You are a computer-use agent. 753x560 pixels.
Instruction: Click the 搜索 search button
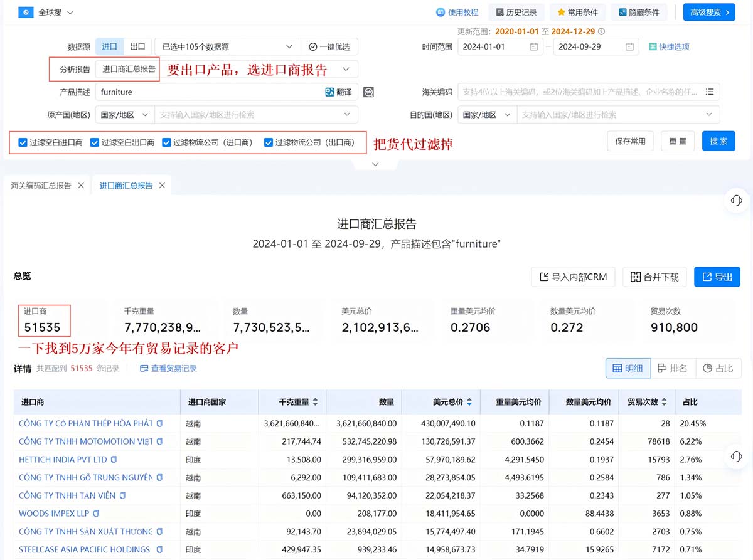coord(718,141)
